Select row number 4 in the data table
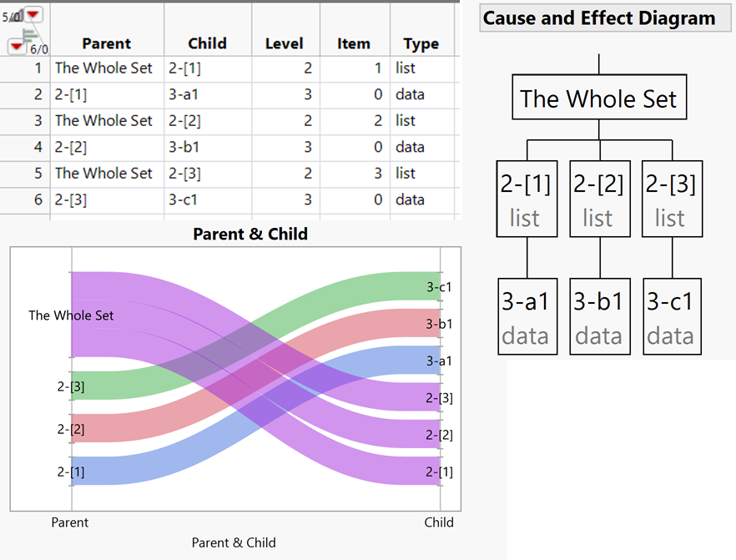Screen dimensions: 736x560 (x=38, y=147)
